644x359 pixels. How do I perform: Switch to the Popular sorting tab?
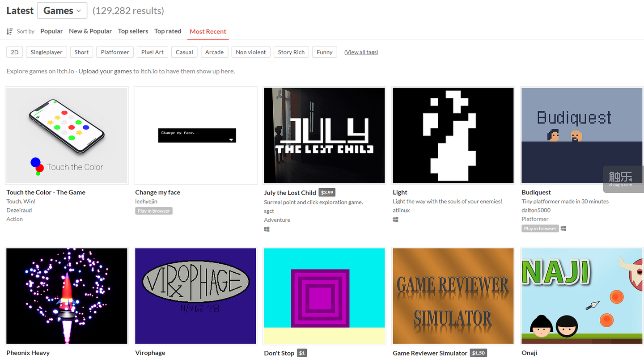[51, 31]
